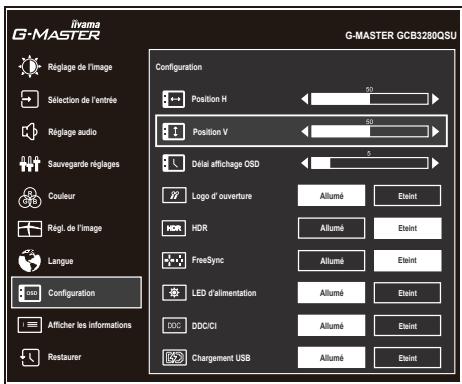Select the Réglage de l'image brightness icon

click(x=30, y=67)
